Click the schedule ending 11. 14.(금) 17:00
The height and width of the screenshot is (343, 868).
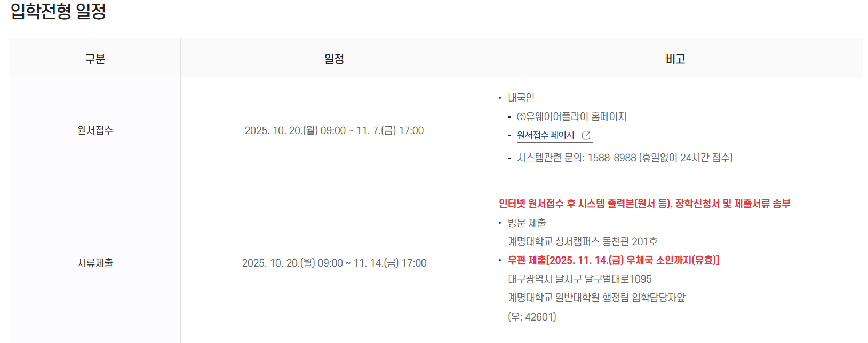click(334, 263)
